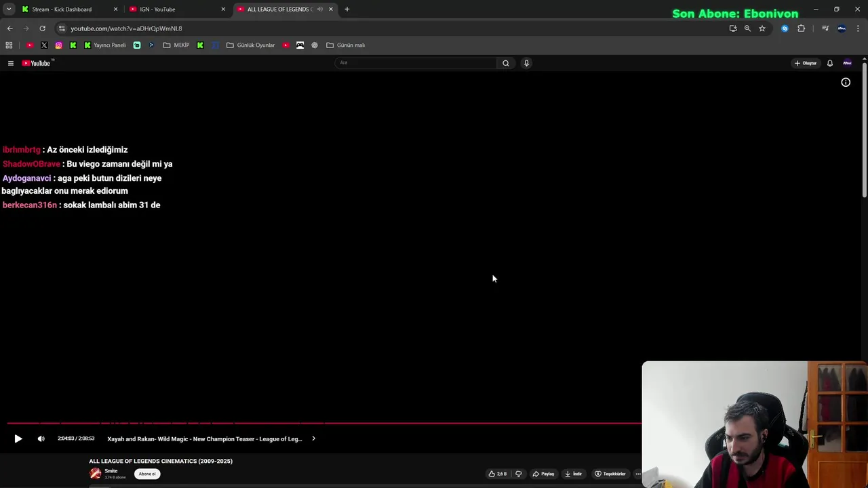This screenshot has height=488, width=868.
Task: Reload the current page
Action: pyautogui.click(x=42, y=28)
